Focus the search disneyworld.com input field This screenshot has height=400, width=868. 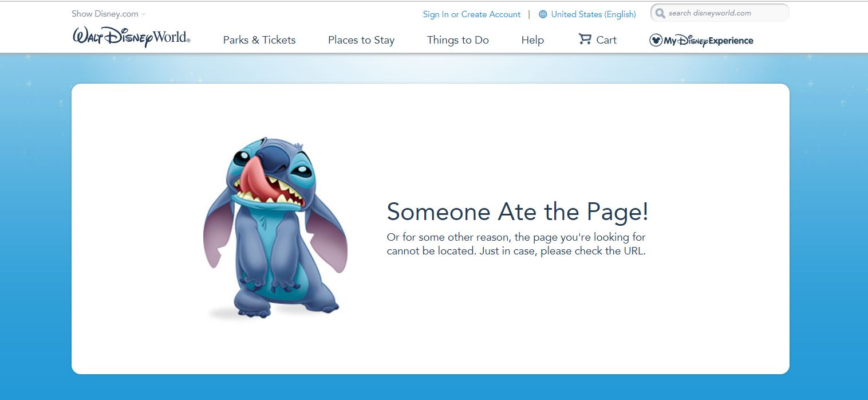click(724, 13)
